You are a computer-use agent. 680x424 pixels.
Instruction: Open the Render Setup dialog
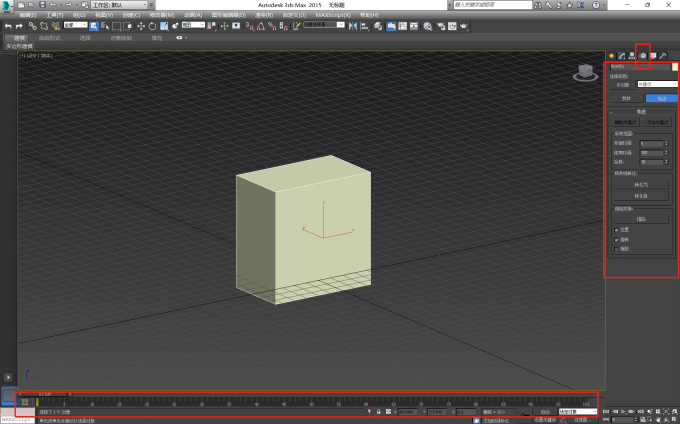[x=441, y=26]
